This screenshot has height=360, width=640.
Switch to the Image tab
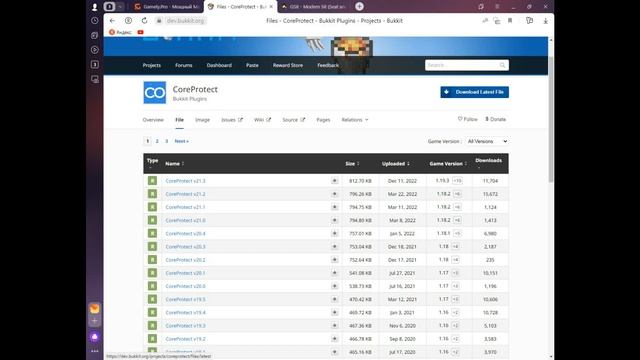point(202,120)
